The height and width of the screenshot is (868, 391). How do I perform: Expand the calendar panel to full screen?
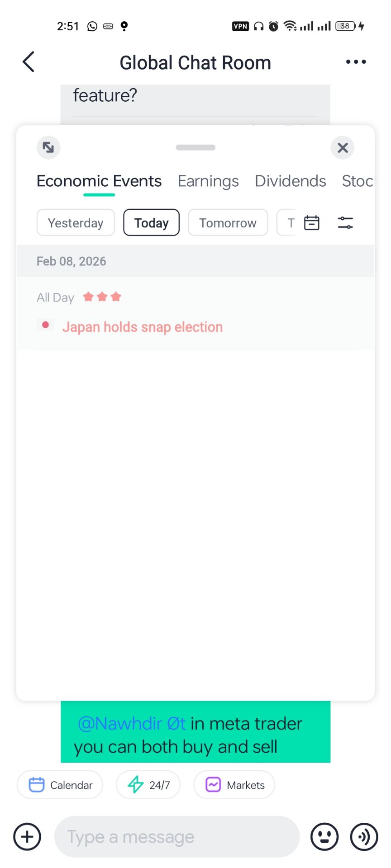point(48,147)
